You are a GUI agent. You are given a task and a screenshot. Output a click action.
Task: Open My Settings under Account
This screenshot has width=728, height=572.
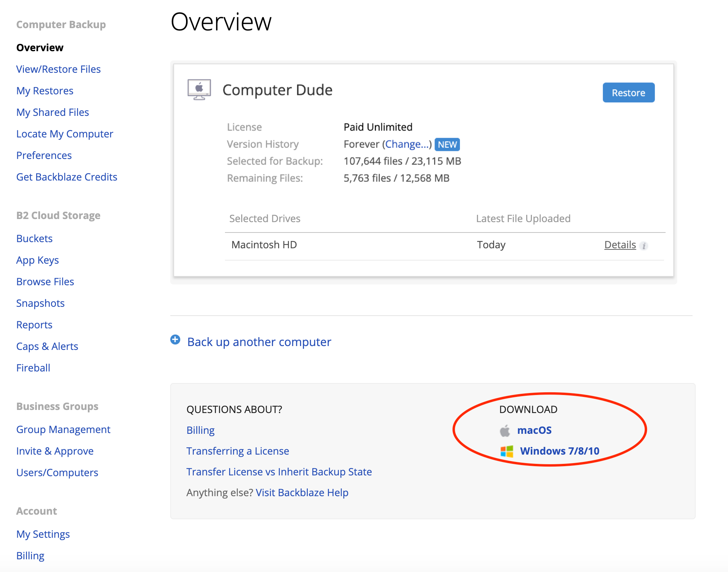pos(43,534)
